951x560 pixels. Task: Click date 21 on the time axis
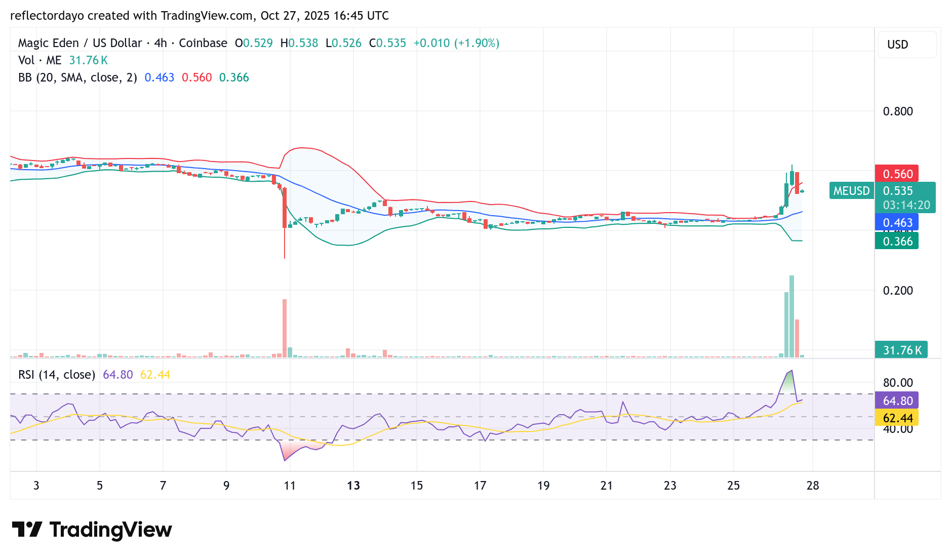607,486
